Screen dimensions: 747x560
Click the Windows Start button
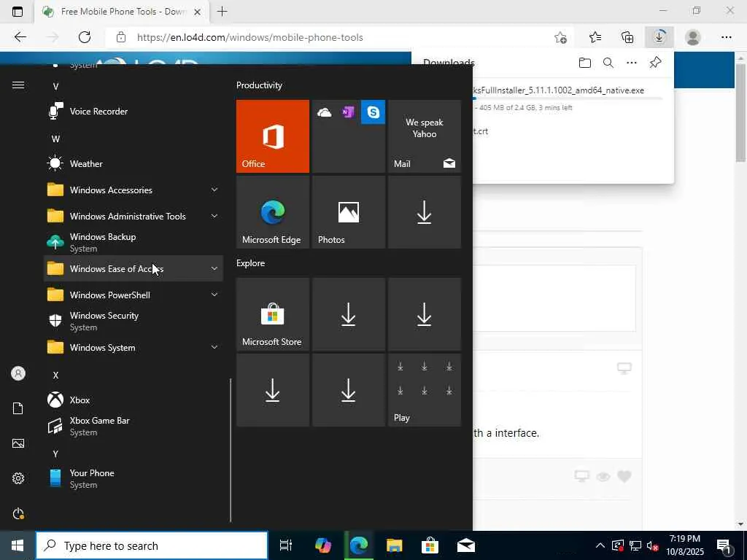pyautogui.click(x=18, y=545)
